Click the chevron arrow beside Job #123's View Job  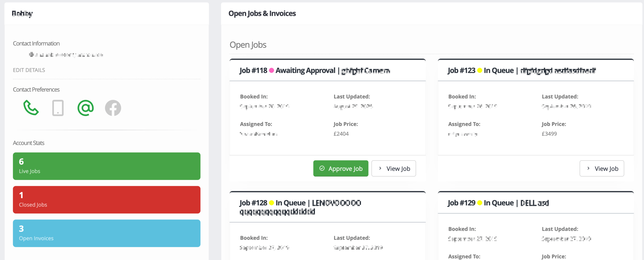pos(588,168)
